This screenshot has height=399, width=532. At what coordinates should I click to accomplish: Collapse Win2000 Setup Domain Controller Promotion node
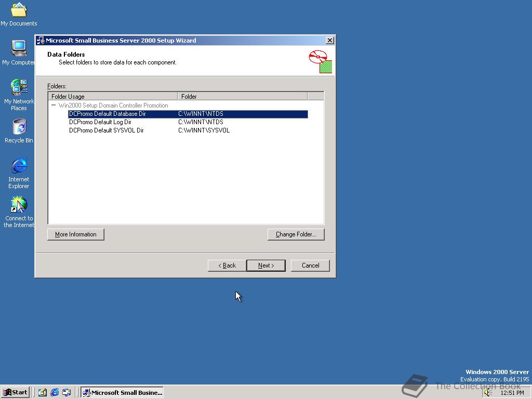click(54, 105)
